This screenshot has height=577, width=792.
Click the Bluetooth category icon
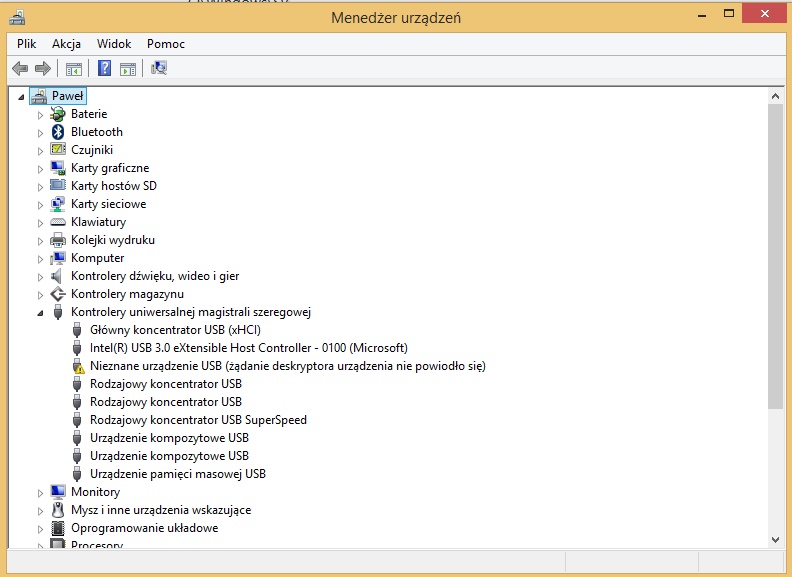click(x=58, y=132)
